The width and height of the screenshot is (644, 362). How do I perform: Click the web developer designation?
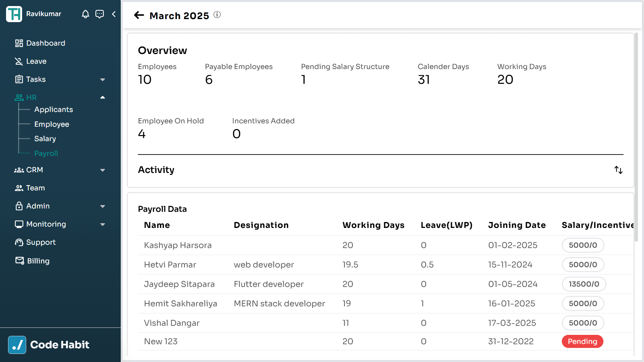pyautogui.click(x=264, y=265)
